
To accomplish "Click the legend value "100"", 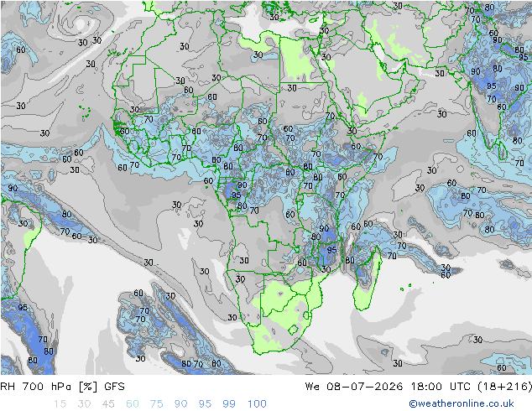I will (257, 403).
